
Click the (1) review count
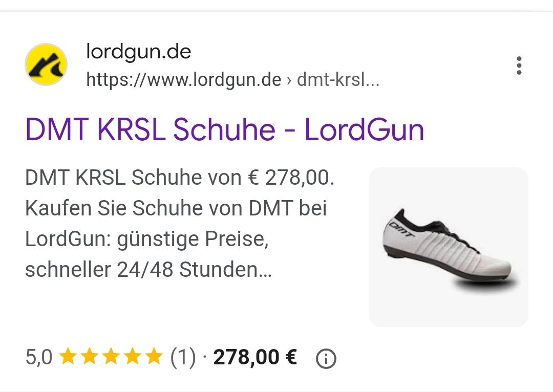(x=183, y=357)
